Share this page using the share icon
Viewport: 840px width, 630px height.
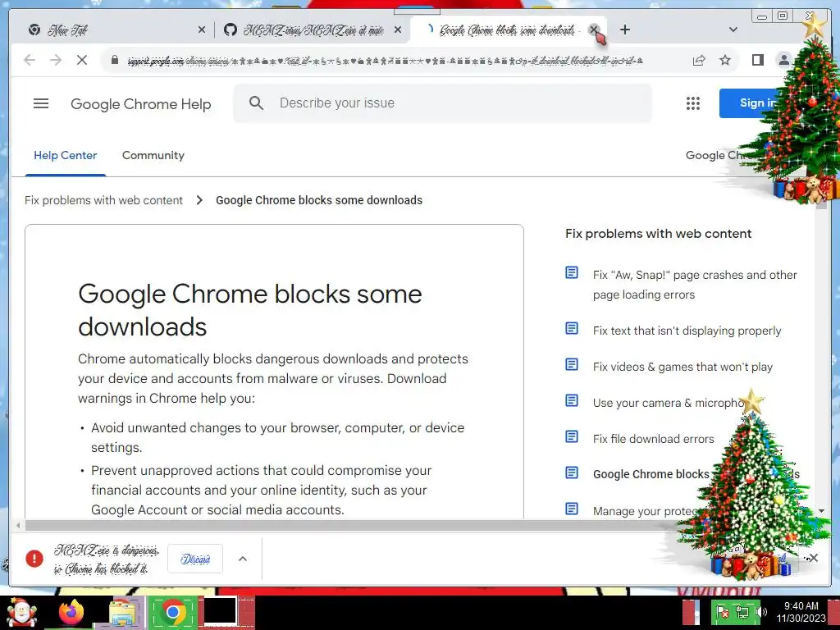[x=699, y=60]
